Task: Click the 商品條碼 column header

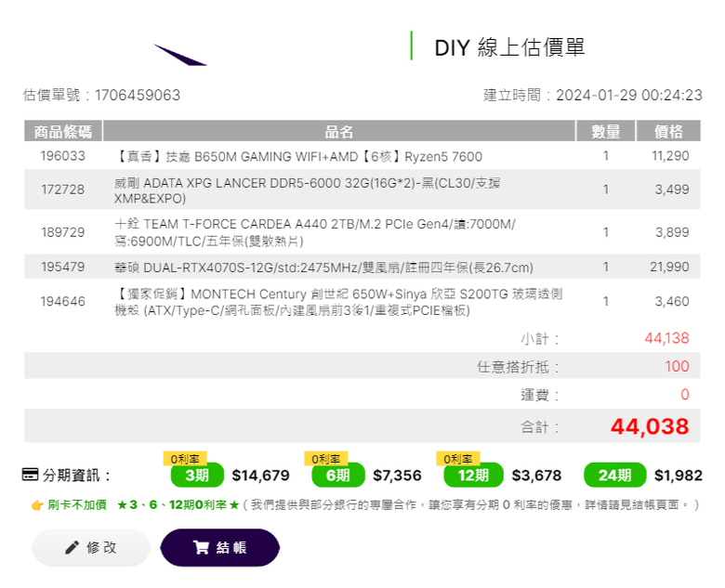Action: [63, 131]
